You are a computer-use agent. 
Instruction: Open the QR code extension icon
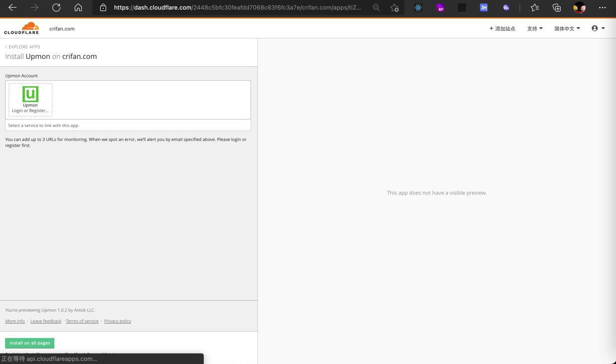(x=462, y=7)
